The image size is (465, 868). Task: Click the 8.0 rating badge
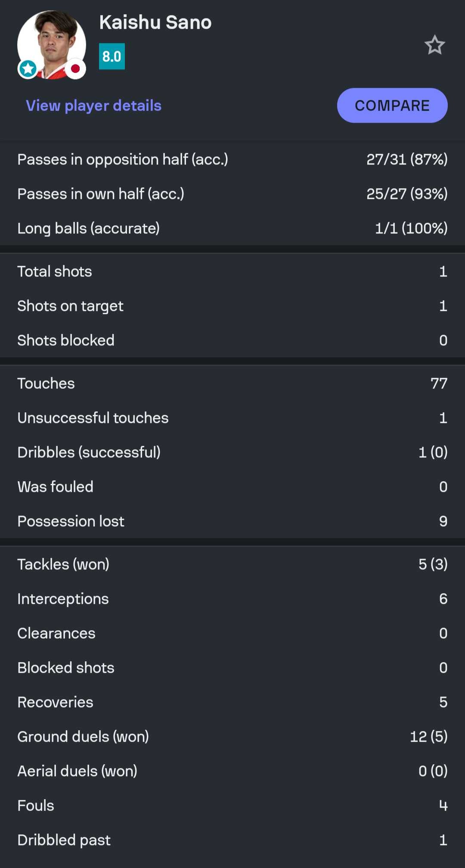[112, 56]
